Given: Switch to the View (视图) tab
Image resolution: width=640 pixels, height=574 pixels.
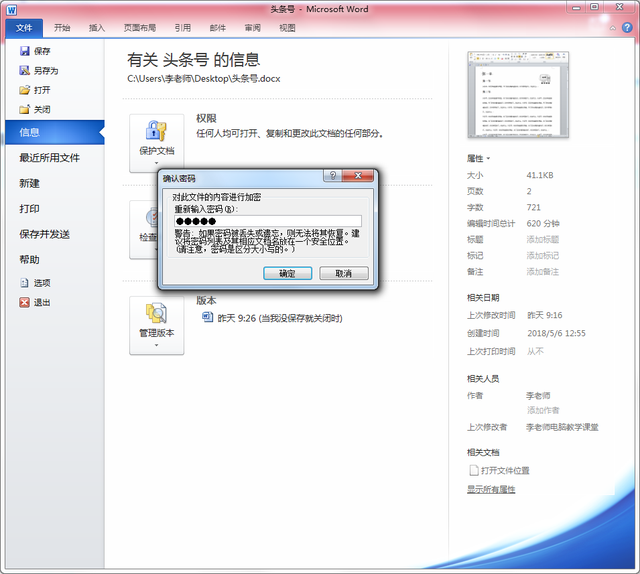Looking at the screenshot, I should click(x=287, y=28).
